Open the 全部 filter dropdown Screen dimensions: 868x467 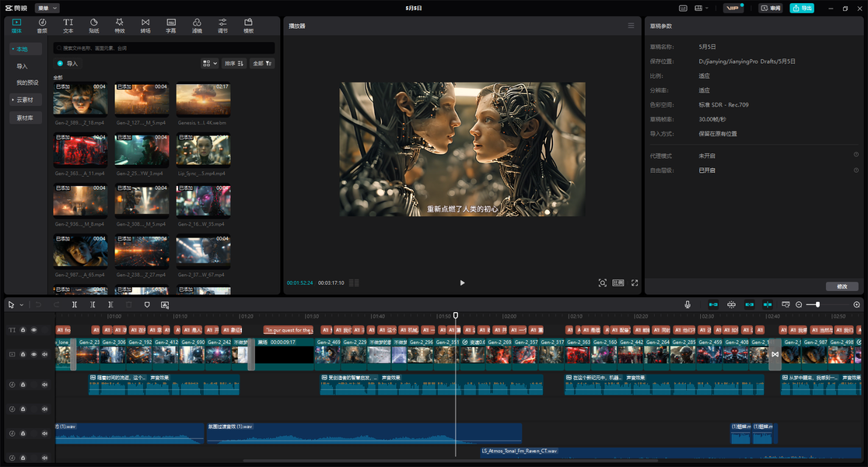262,63
